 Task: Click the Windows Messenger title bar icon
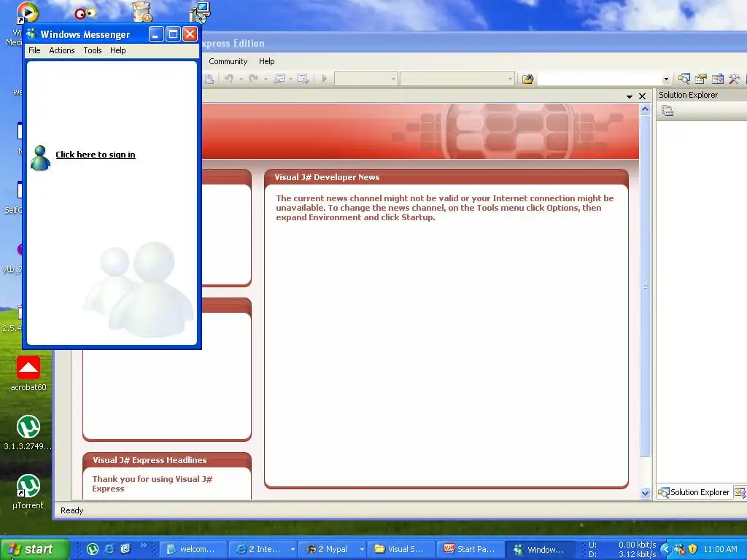pos(32,34)
